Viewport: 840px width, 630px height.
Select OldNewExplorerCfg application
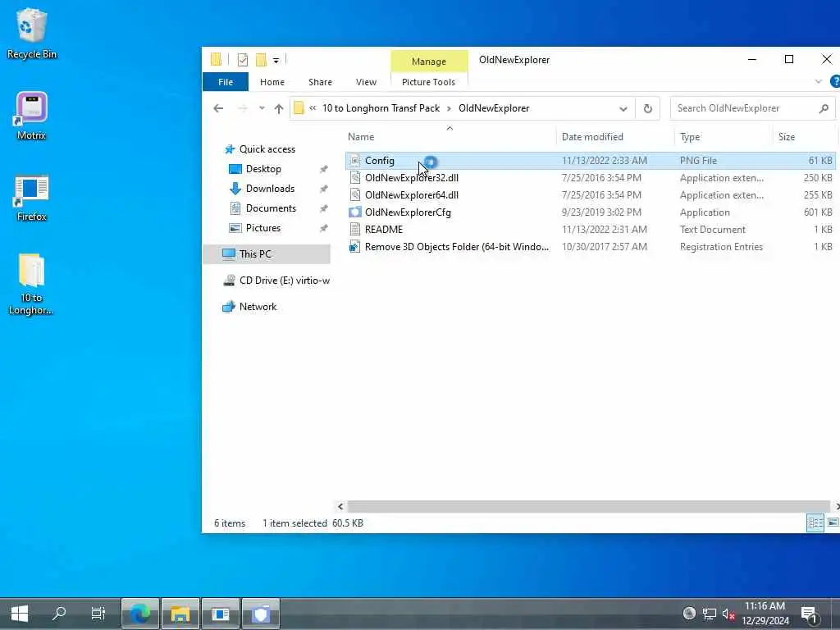(591, 212)
